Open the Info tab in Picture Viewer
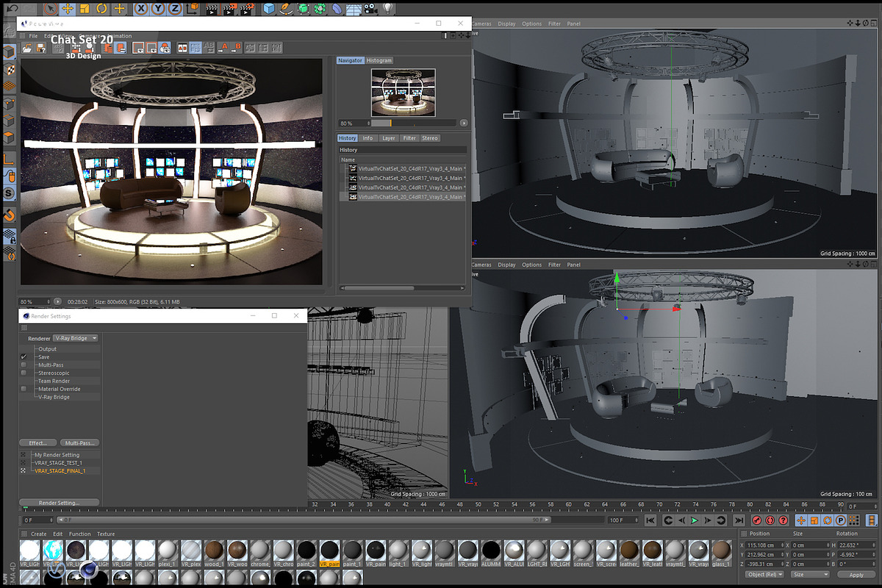Viewport: 882px width, 588px height. point(367,138)
